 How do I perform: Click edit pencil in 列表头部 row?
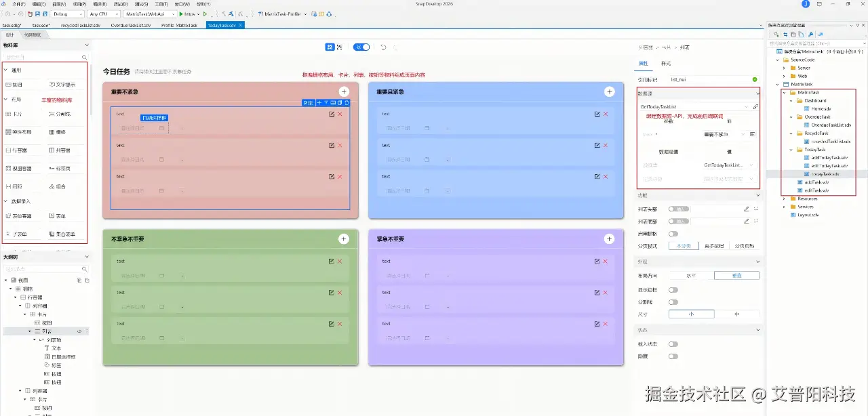(747, 209)
